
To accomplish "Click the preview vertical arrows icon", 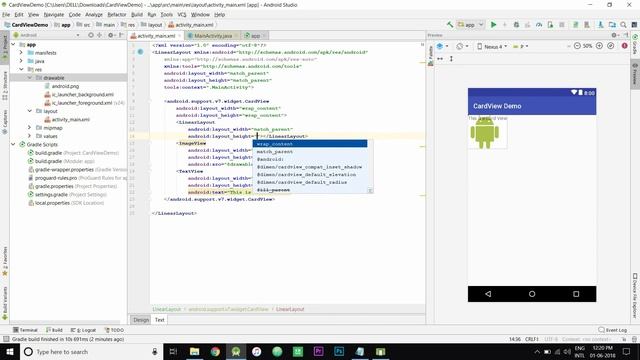I will coord(451,59).
